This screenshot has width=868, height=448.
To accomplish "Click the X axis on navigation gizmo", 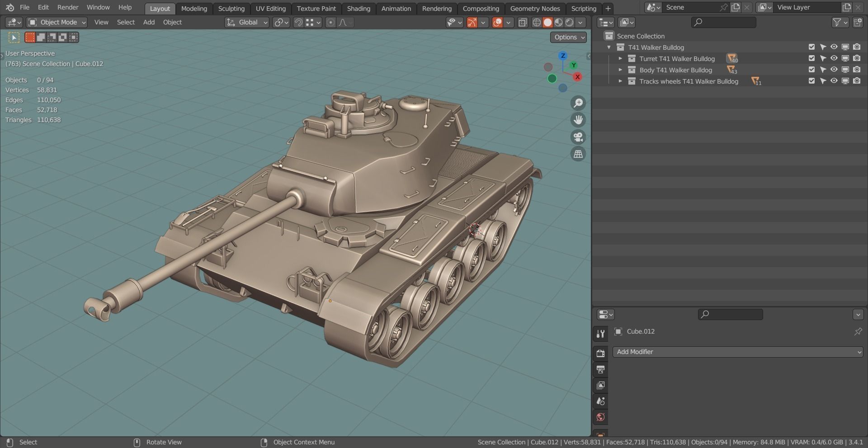I will click(577, 77).
